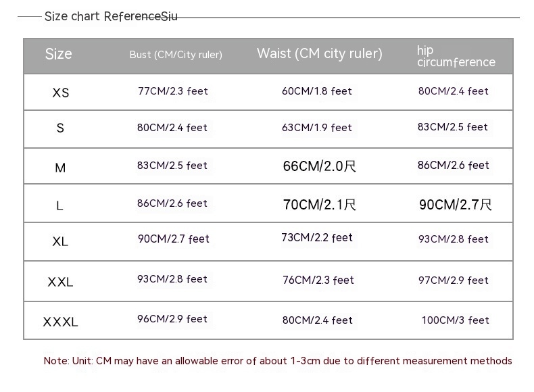Viewport: 534px width, 392px height.
Task: Click the 77CM/2.3 feet bust cell
Action: (x=172, y=91)
